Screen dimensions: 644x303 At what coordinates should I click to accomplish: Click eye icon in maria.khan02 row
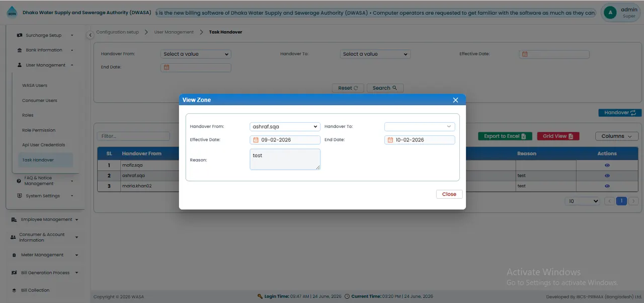coord(607,186)
